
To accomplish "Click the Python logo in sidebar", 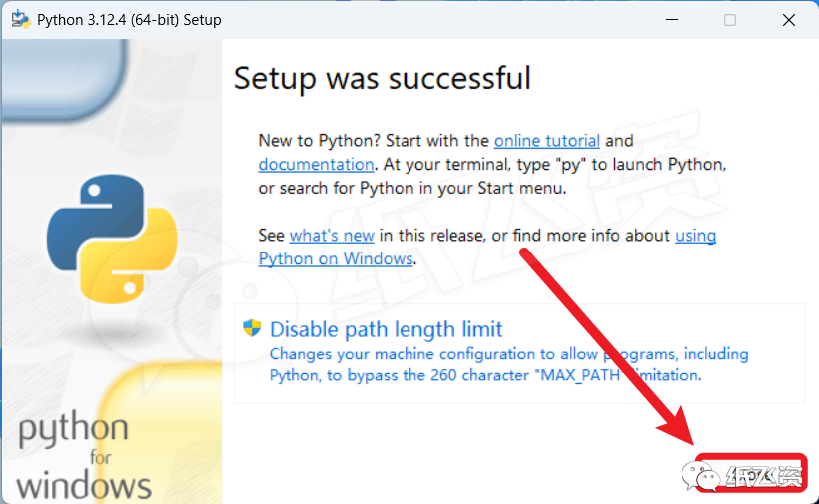I will click(112, 239).
